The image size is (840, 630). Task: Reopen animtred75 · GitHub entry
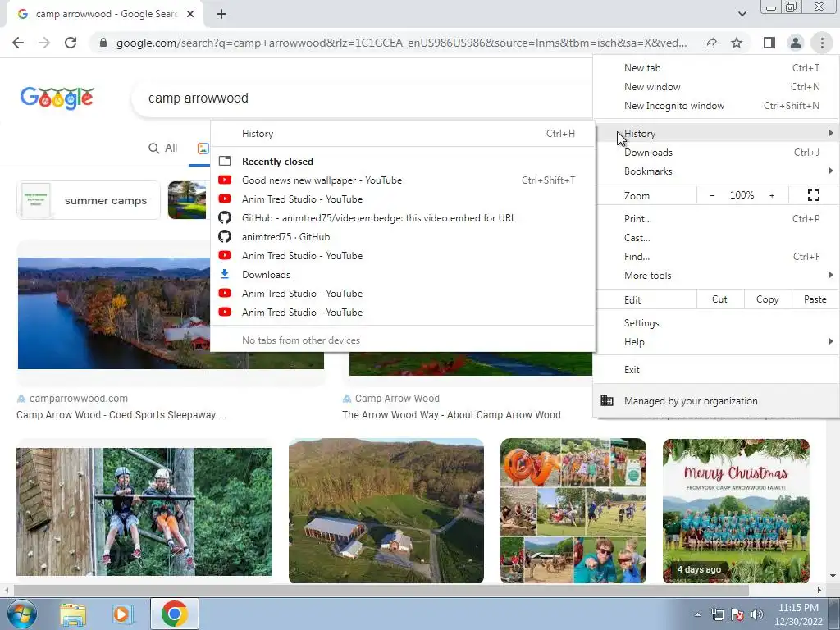coord(403,237)
